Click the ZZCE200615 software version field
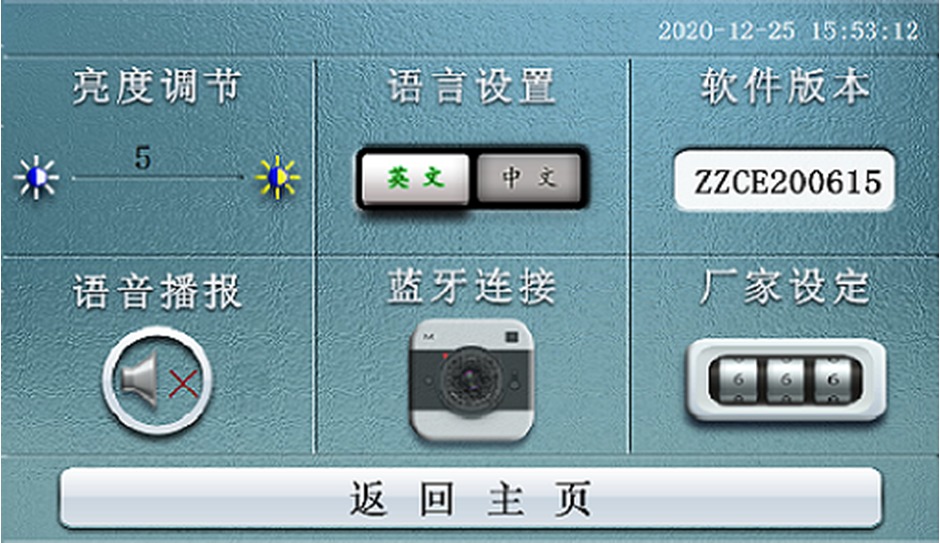Image resolution: width=940 pixels, height=543 pixels. pyautogui.click(x=785, y=180)
